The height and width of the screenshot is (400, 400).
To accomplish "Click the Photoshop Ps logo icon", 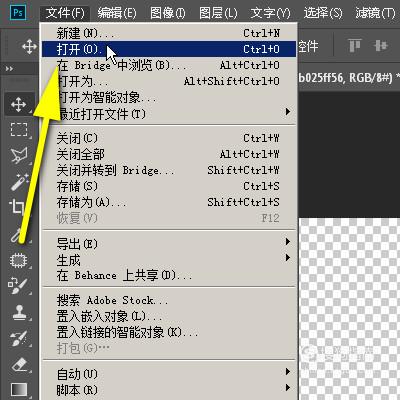I will tap(18, 13).
